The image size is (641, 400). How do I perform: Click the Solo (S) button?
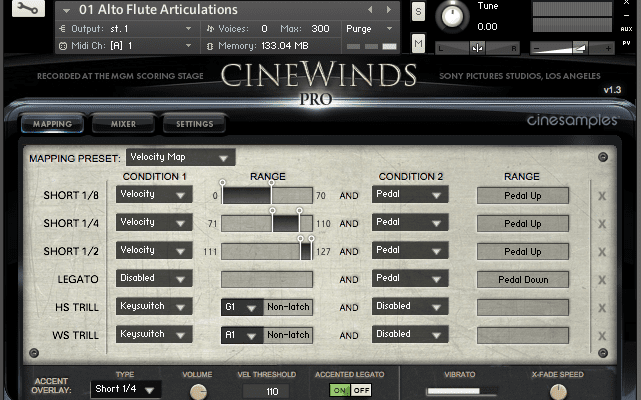(x=418, y=12)
